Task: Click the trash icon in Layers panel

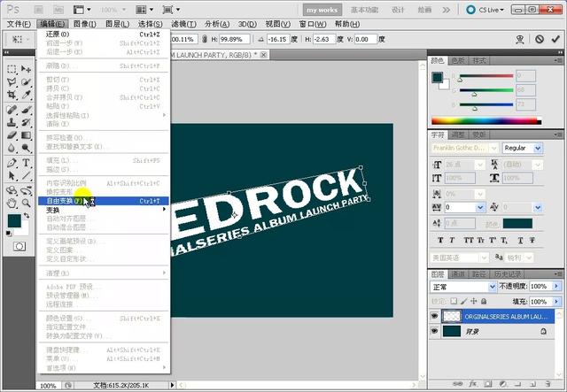Action: [x=548, y=384]
